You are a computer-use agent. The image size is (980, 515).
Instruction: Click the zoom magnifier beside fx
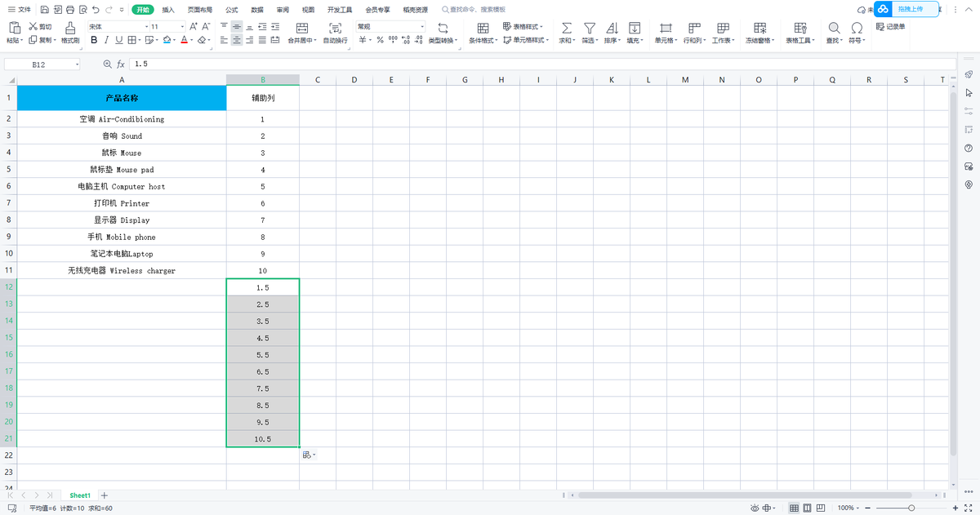(x=107, y=64)
